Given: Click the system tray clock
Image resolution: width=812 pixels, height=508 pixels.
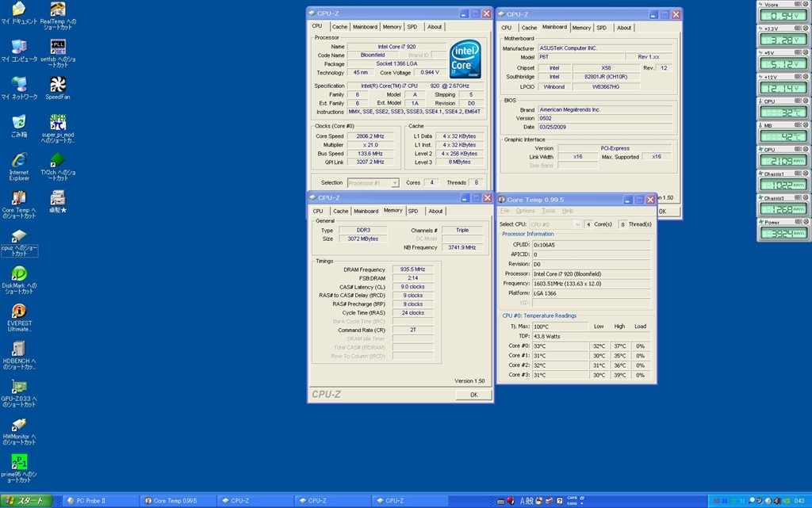Looking at the screenshot, I should (799, 501).
